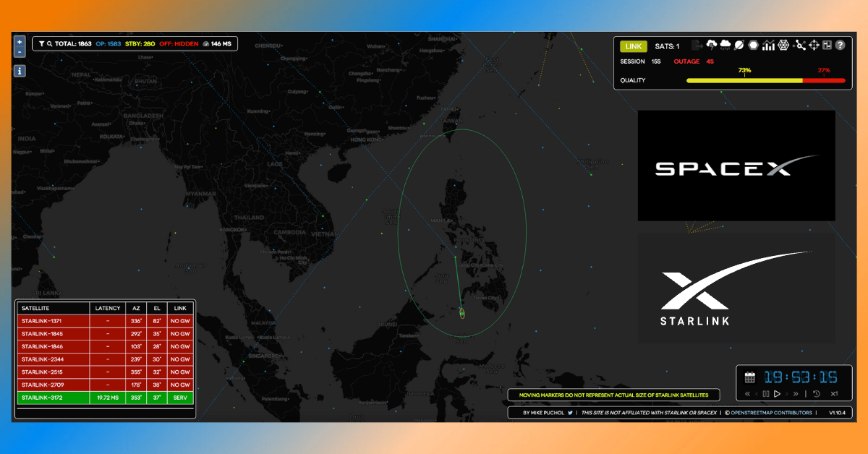Open the info panel button
The height and width of the screenshot is (454, 868).
point(20,71)
